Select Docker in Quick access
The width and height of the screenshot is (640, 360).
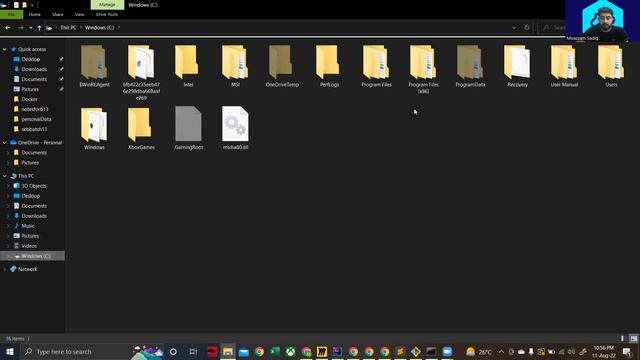pos(29,99)
